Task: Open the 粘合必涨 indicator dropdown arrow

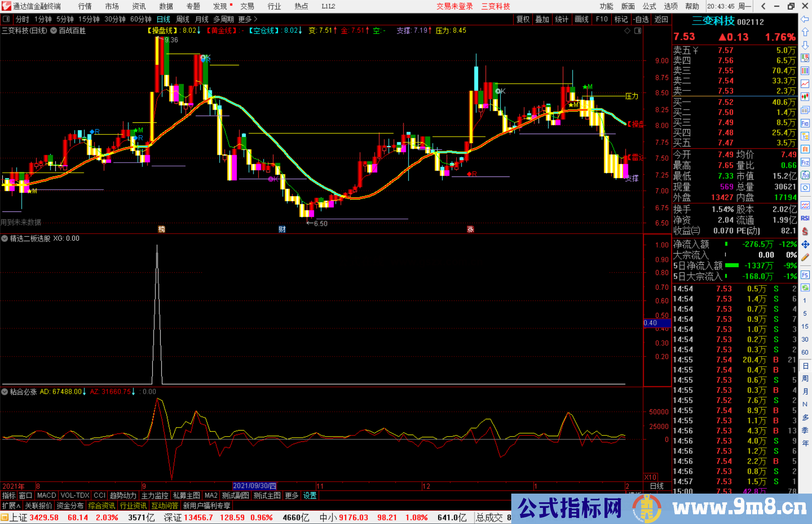Action: tap(5, 392)
